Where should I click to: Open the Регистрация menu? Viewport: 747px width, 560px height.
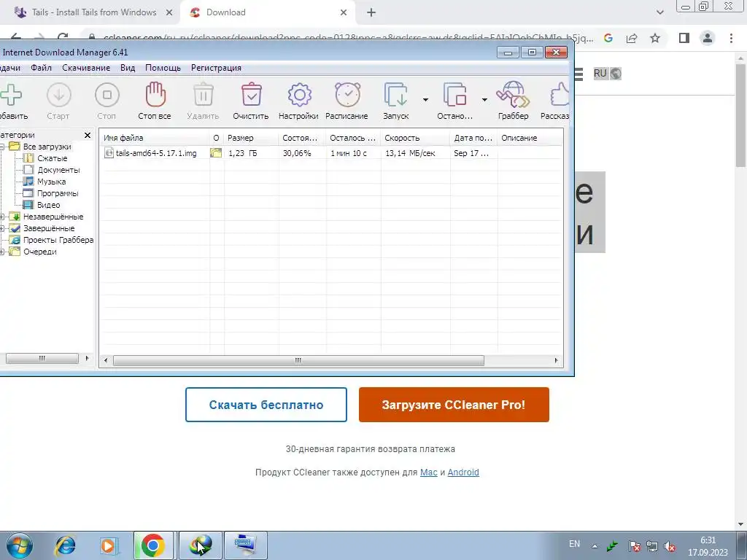216,68
